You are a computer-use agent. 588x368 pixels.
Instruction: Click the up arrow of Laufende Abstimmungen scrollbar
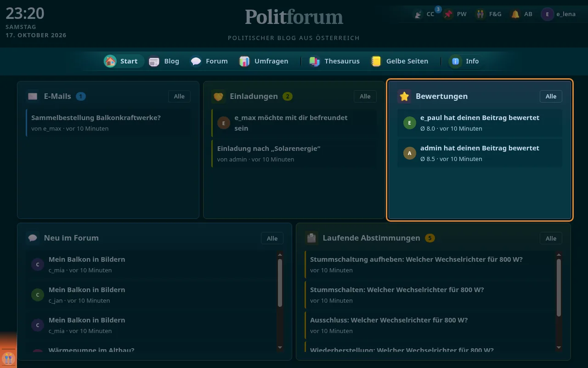pos(559,254)
